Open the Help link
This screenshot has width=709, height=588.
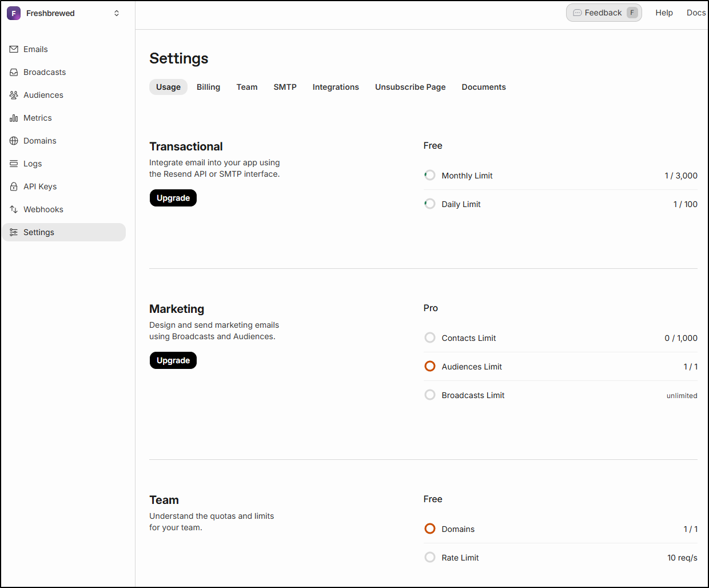pyautogui.click(x=664, y=13)
